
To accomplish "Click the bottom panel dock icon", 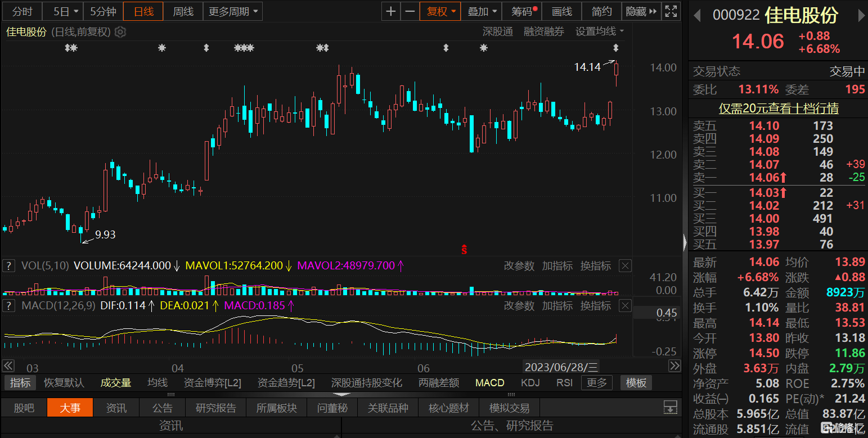I will tap(669, 408).
